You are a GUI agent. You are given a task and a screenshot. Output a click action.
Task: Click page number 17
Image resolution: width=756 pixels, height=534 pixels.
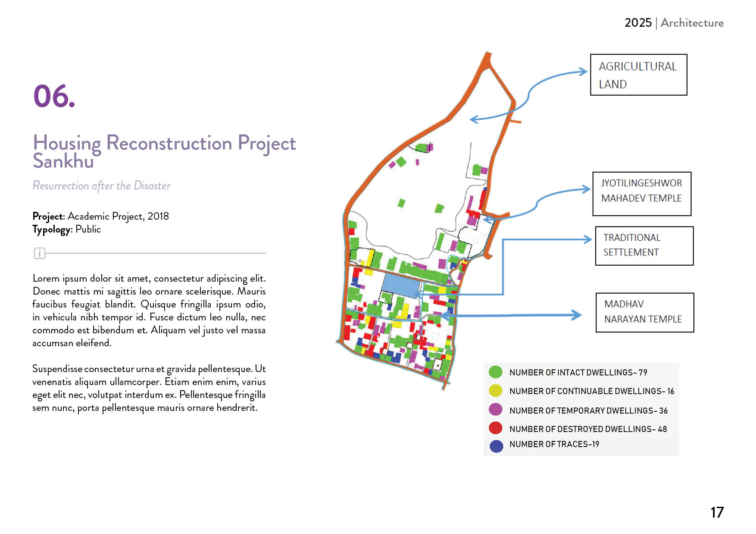pyautogui.click(x=717, y=512)
